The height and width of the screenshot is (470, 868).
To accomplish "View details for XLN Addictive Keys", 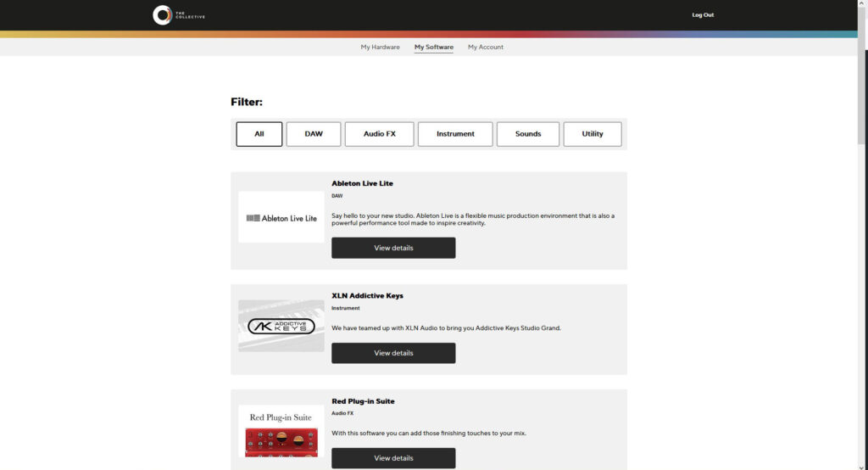I will tap(393, 353).
